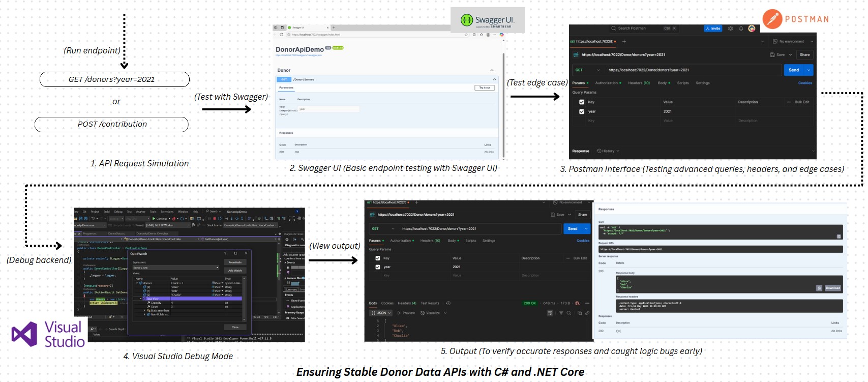Collapse donors node in QuickWatch
The width and height of the screenshot is (868, 382).
(137, 283)
